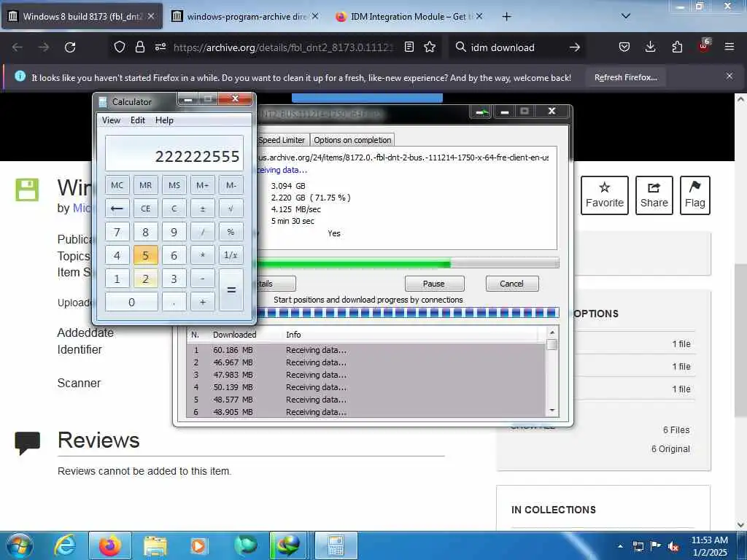Switch to IDM Integration Module tab

pyautogui.click(x=409, y=17)
